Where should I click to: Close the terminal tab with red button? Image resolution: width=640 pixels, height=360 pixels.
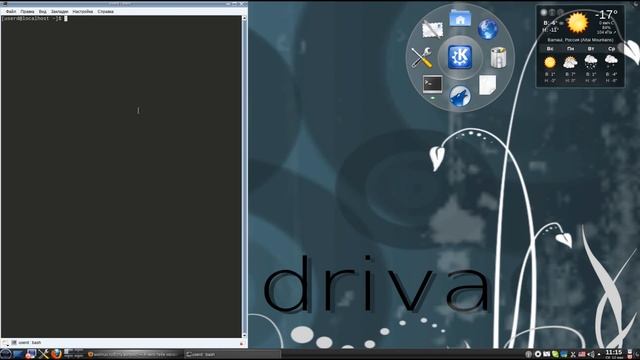tap(241, 344)
